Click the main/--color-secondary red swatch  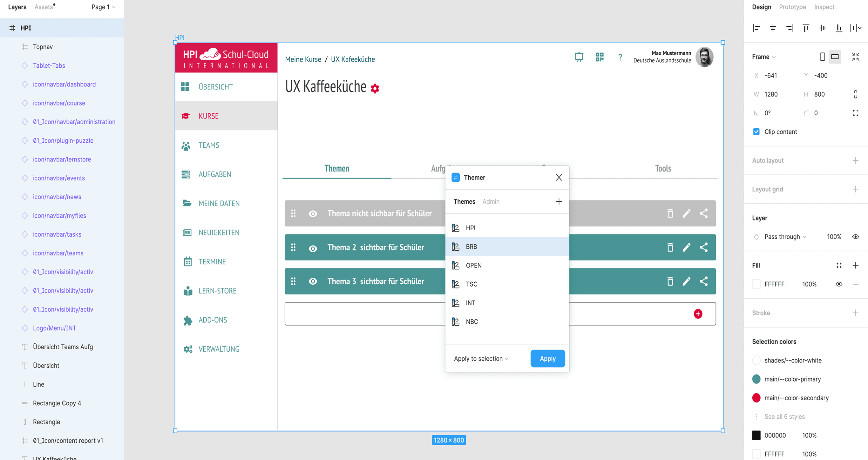pos(756,398)
